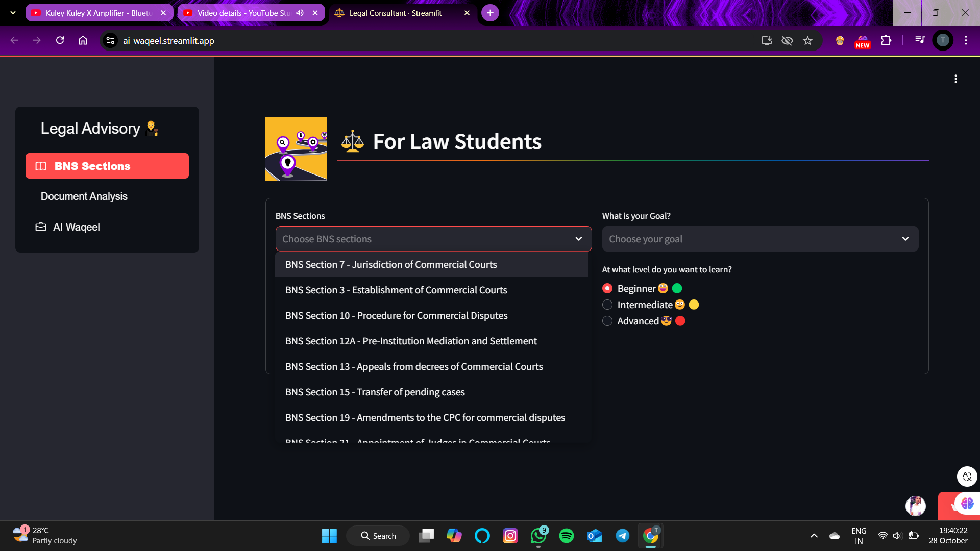Viewport: 980px width, 551px height.
Task: Open Telegram from the taskbar
Action: (x=622, y=536)
